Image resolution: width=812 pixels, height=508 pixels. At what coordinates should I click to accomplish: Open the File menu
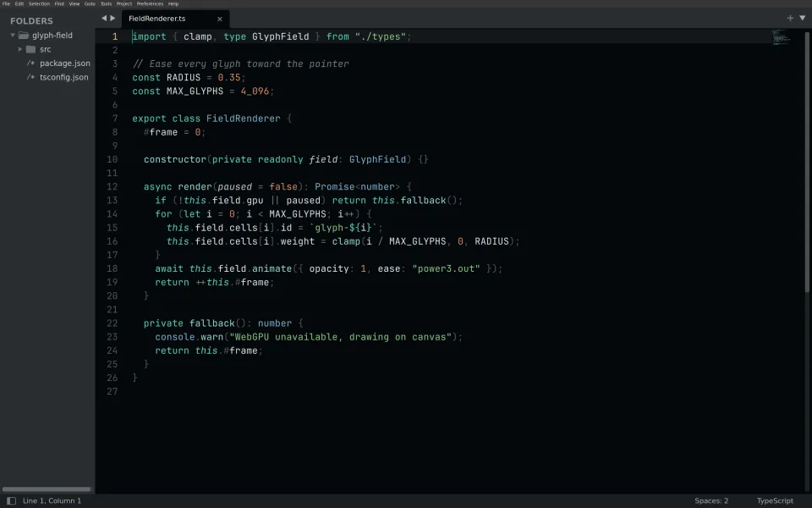(x=6, y=3)
